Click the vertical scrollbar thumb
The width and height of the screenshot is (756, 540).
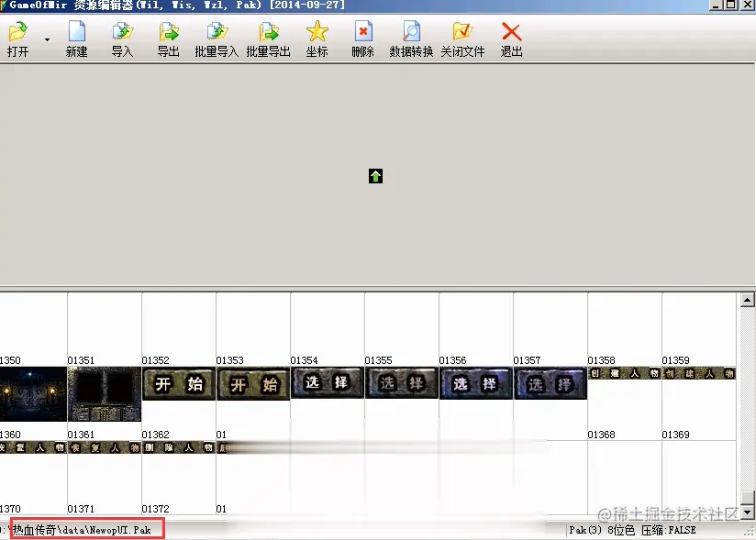[747, 498]
